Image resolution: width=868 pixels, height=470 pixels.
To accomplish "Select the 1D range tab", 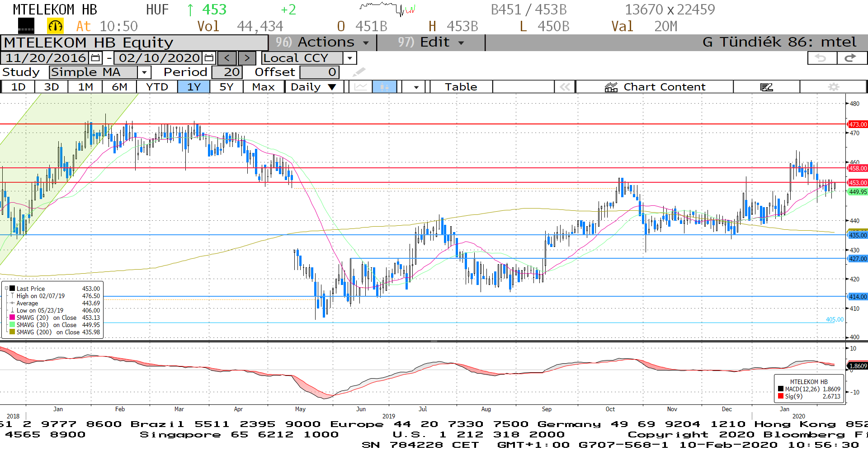I will [18, 87].
